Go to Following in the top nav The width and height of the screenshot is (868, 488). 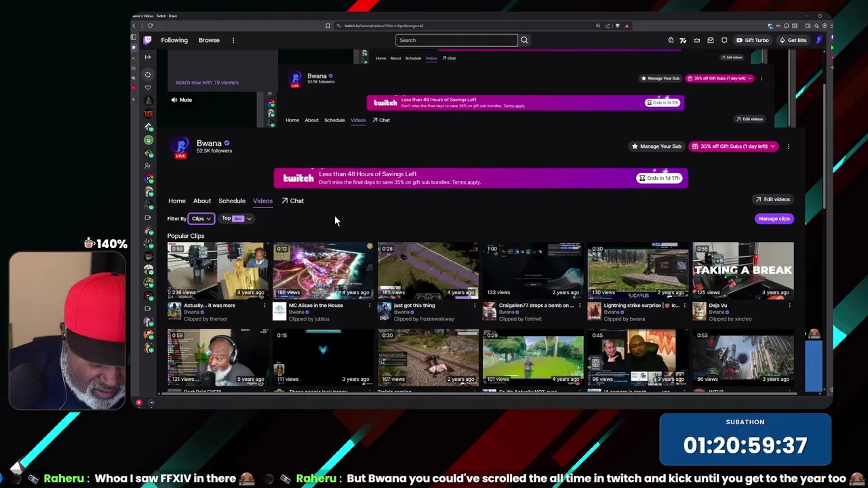tap(174, 40)
